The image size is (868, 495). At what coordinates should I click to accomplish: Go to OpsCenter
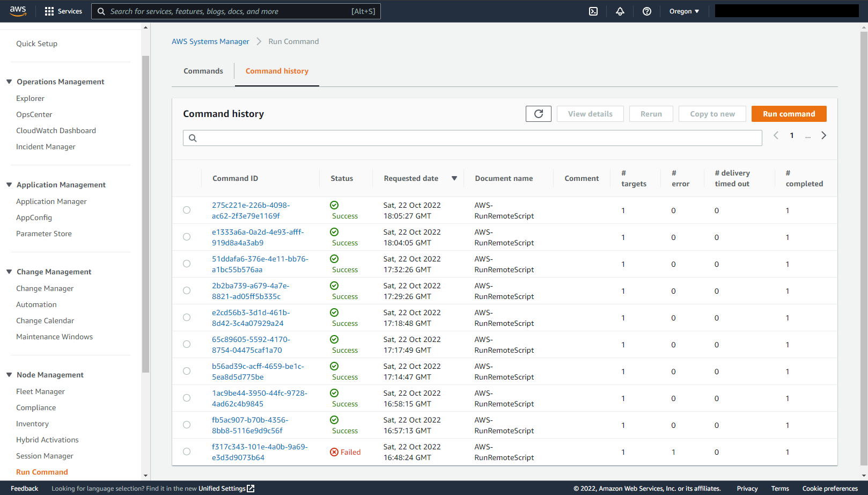click(34, 114)
